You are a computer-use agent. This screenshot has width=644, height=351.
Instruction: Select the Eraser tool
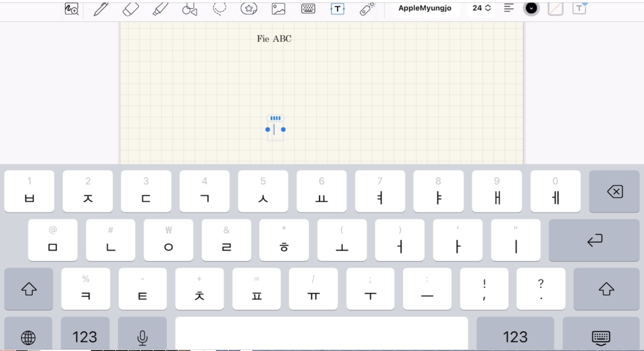coord(130,9)
